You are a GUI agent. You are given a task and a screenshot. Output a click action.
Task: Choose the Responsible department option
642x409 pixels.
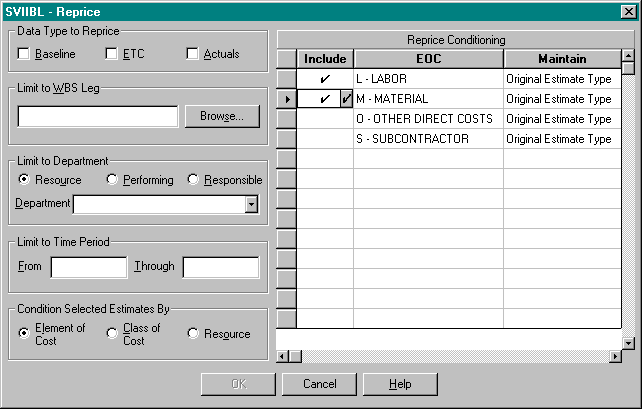coord(194,180)
